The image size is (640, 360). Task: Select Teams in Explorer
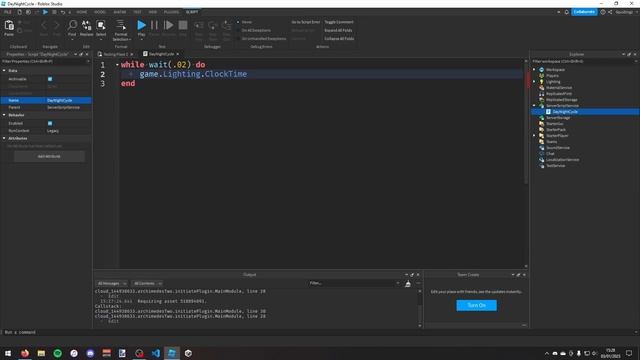[551, 142]
